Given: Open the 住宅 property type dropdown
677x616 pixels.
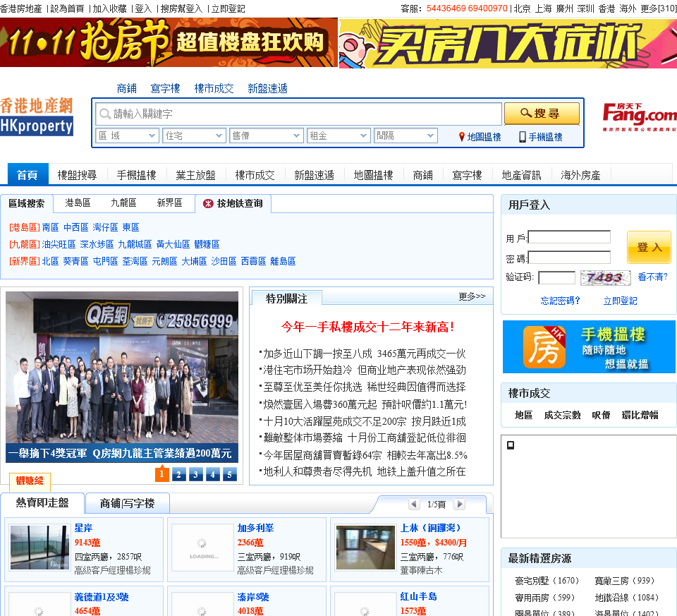Looking at the screenshot, I should pos(193,135).
